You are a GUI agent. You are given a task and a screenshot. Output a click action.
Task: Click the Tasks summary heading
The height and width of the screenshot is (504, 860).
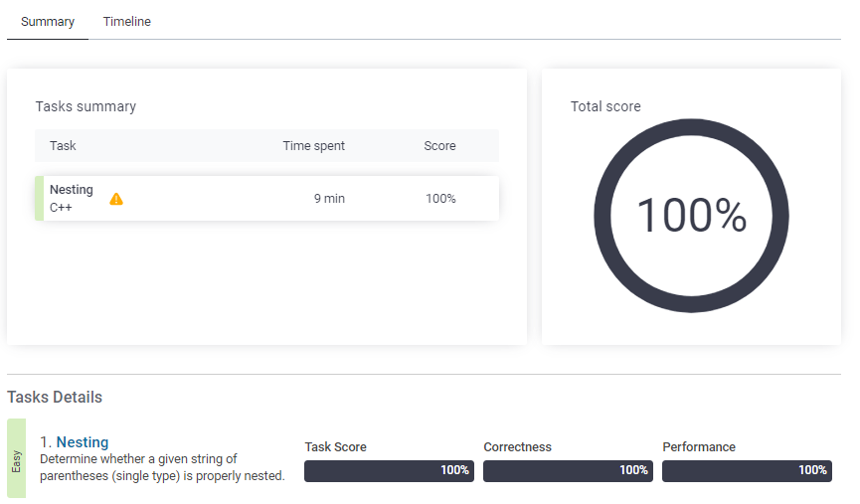pos(86,106)
